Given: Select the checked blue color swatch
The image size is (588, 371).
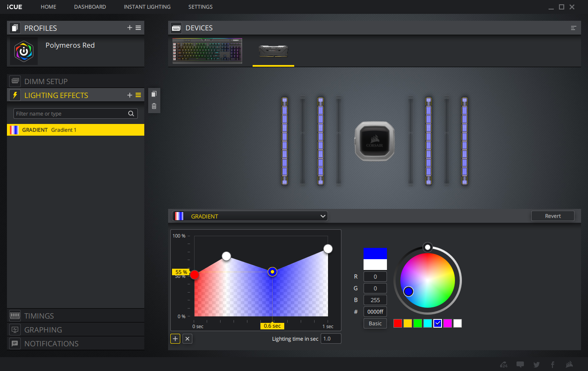Looking at the screenshot, I should (438, 323).
